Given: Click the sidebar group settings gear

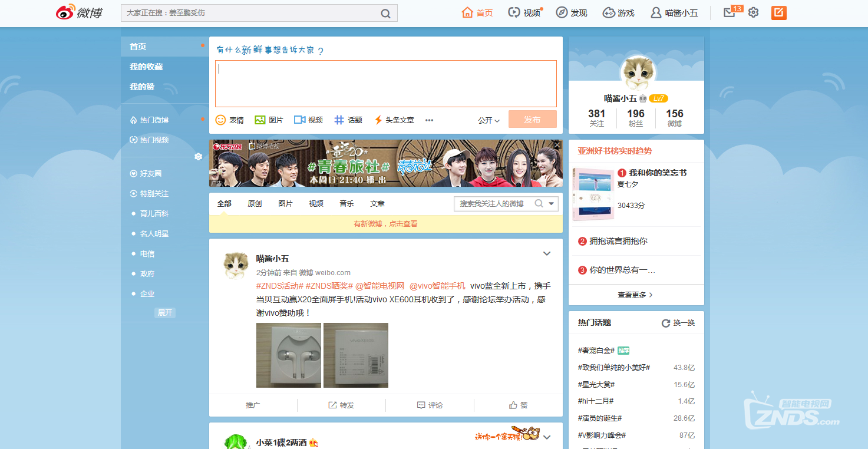Looking at the screenshot, I should 199,157.
